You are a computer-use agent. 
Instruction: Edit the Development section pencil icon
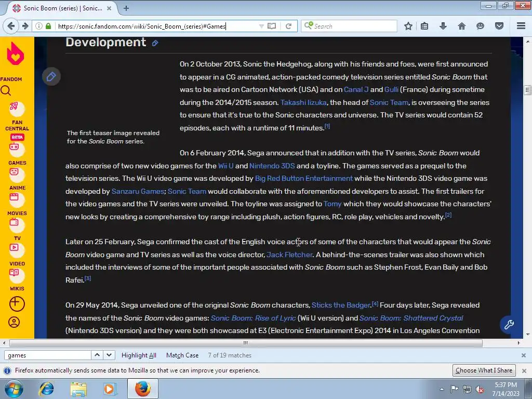(155, 43)
